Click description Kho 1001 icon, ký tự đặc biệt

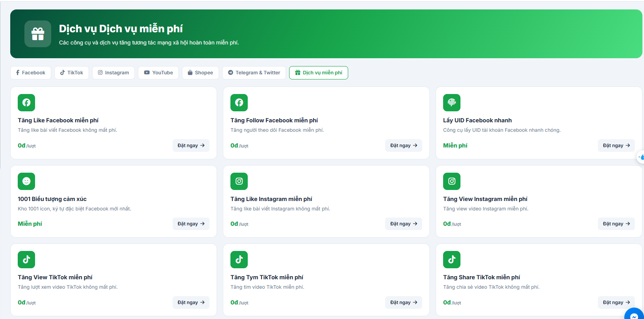tap(74, 209)
